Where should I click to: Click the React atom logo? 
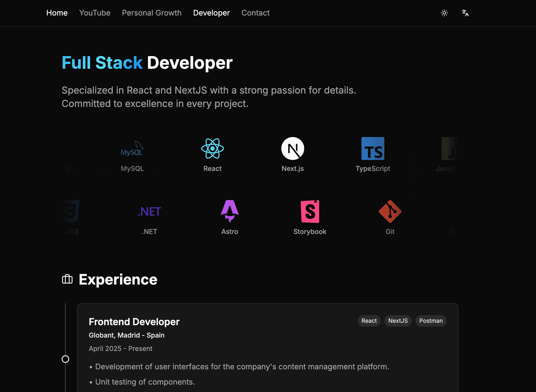click(212, 148)
